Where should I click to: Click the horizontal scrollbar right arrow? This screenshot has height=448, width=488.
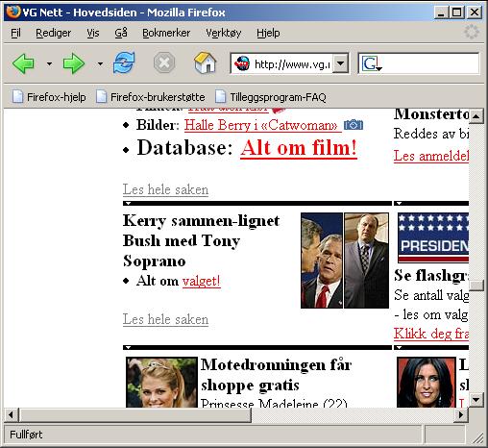point(461,414)
